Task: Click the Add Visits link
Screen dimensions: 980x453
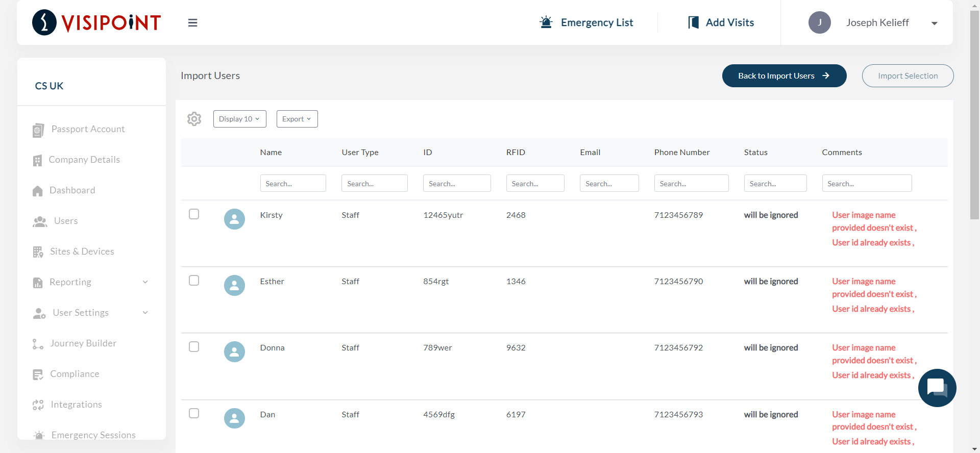Action: coord(730,22)
